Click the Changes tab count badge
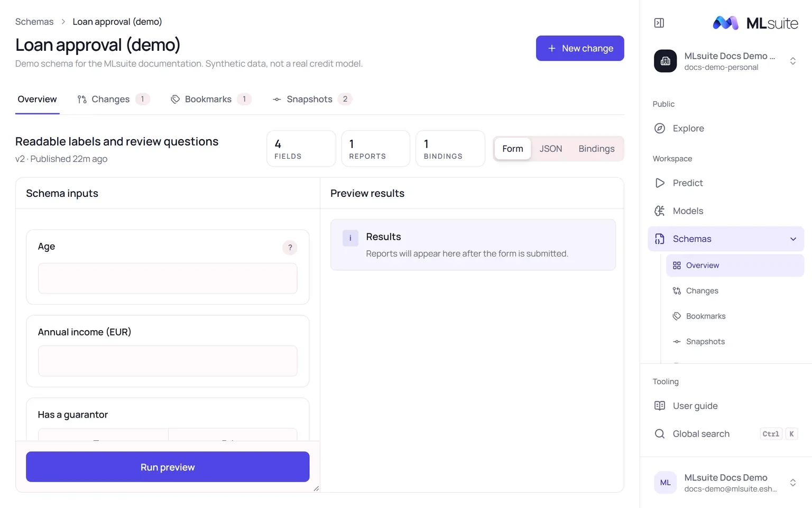Viewport: 812px width, 508px height. [142, 99]
